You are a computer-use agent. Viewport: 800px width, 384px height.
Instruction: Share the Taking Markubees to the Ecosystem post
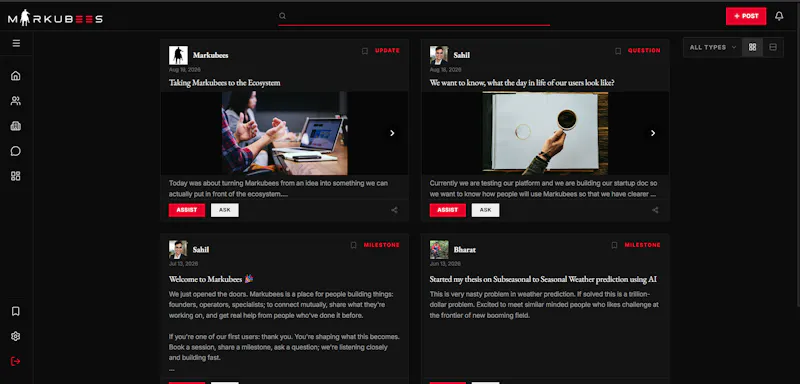(394, 210)
